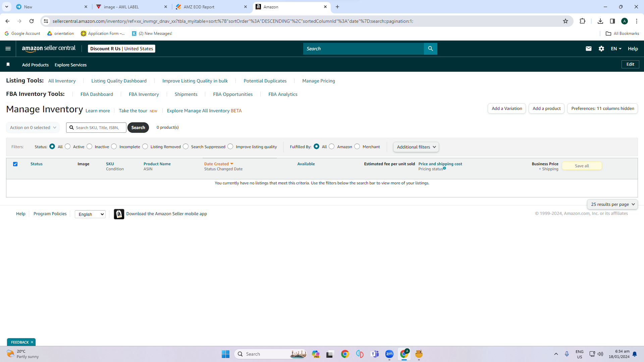
Task: Click the magnifier button in the top search bar
Action: pos(430,49)
